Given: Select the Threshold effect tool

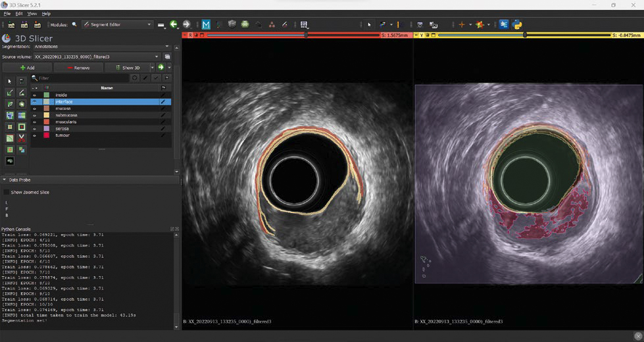Looking at the screenshot, I should pyautogui.click(x=22, y=82).
